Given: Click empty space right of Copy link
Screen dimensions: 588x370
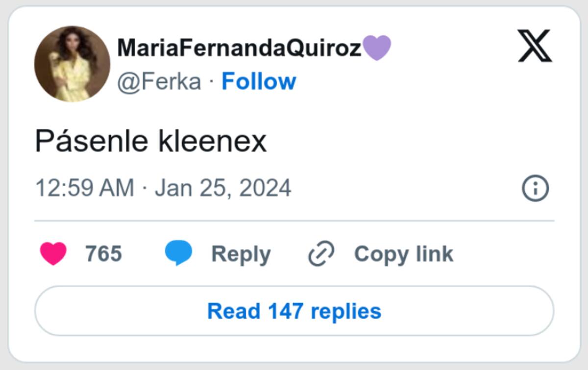Looking at the screenshot, I should [505, 254].
